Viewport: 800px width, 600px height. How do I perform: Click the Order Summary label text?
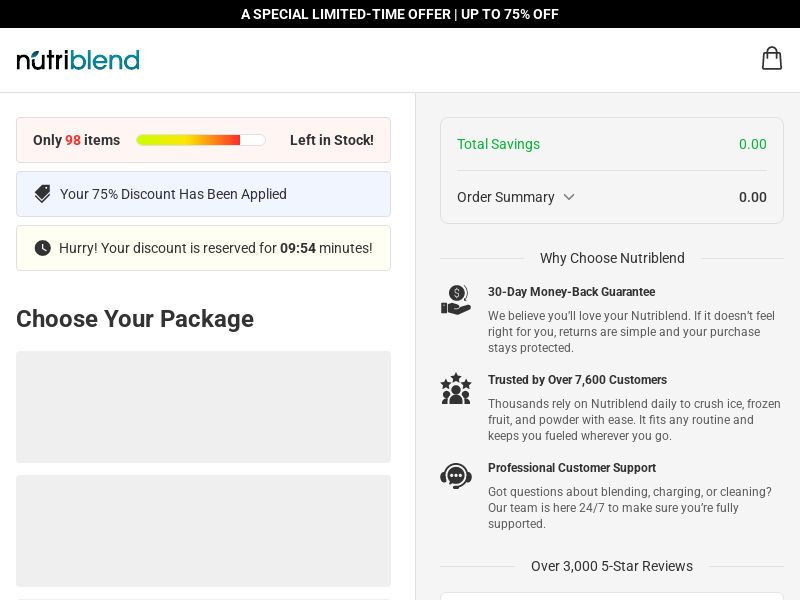point(506,197)
